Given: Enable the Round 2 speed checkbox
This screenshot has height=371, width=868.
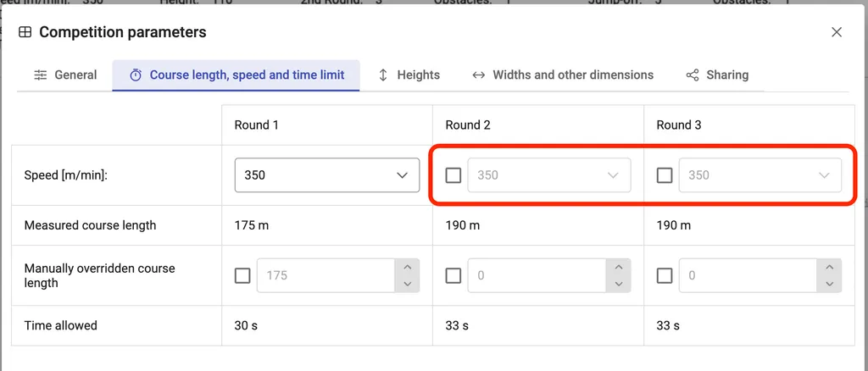Looking at the screenshot, I should click(453, 175).
